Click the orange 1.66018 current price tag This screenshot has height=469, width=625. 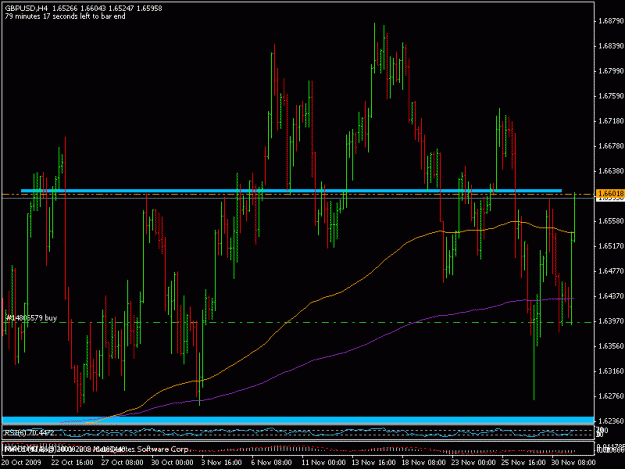coord(609,193)
